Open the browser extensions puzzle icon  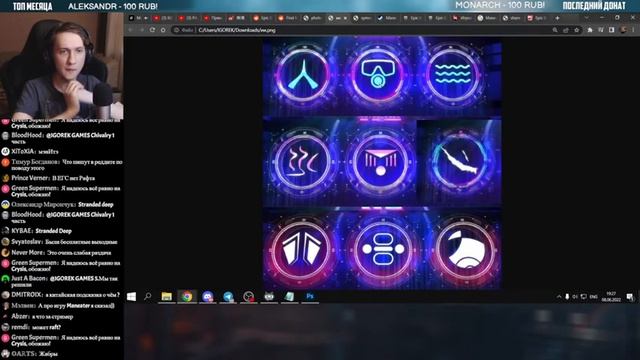coord(590,30)
